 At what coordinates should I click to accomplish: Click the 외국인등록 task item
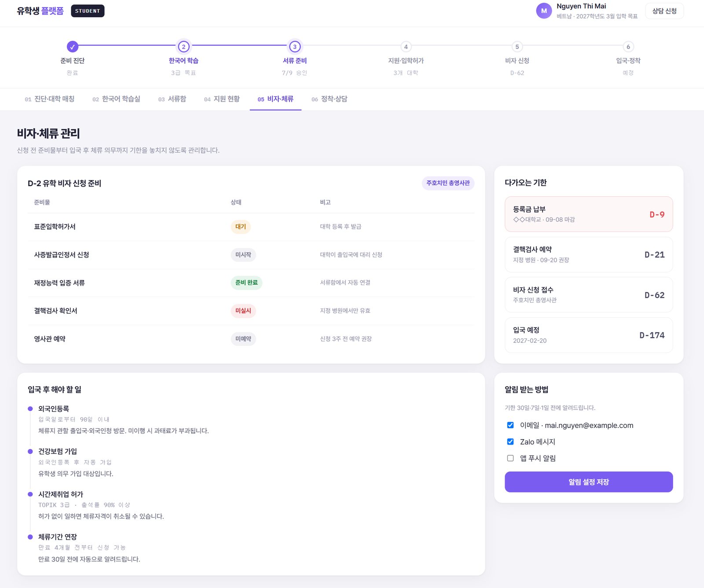point(54,409)
